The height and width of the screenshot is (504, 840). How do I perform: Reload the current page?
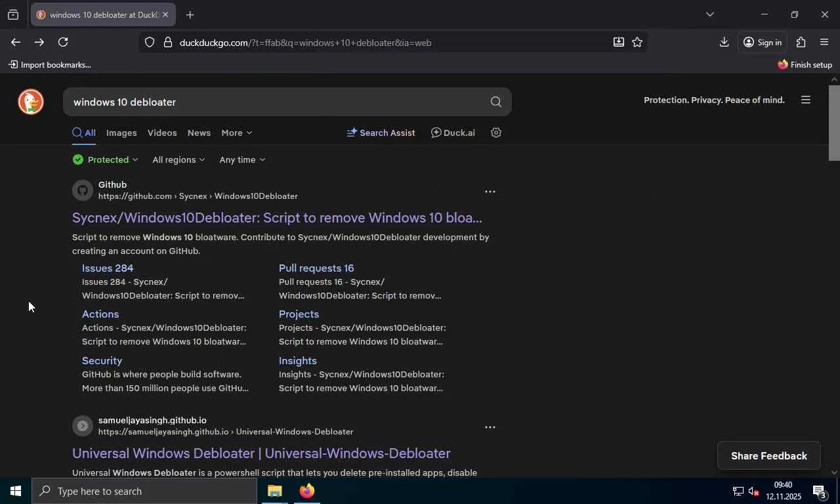click(63, 42)
